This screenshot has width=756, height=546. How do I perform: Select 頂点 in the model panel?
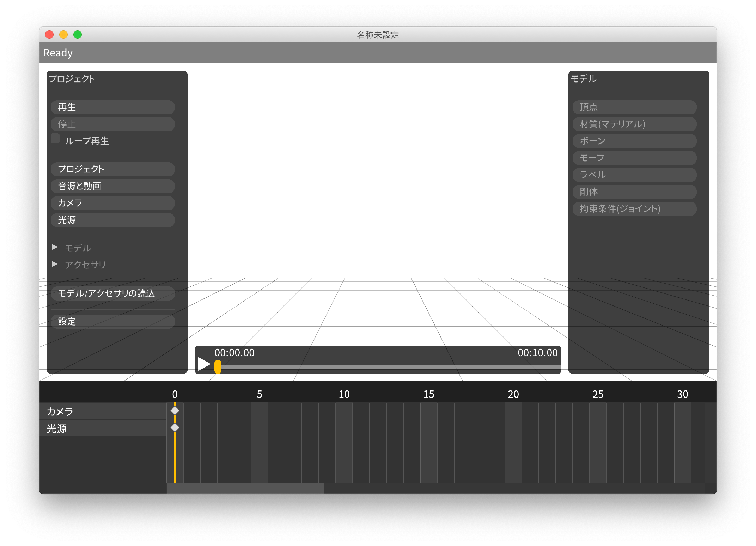tap(634, 107)
